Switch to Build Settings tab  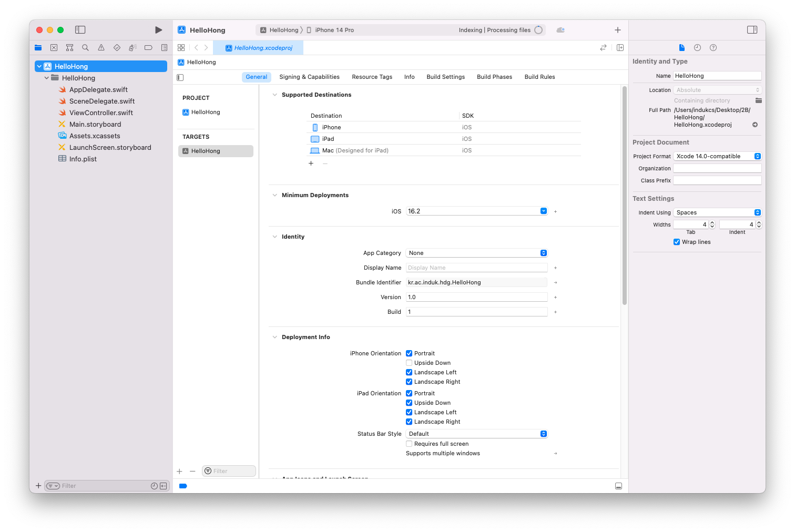tap(446, 77)
